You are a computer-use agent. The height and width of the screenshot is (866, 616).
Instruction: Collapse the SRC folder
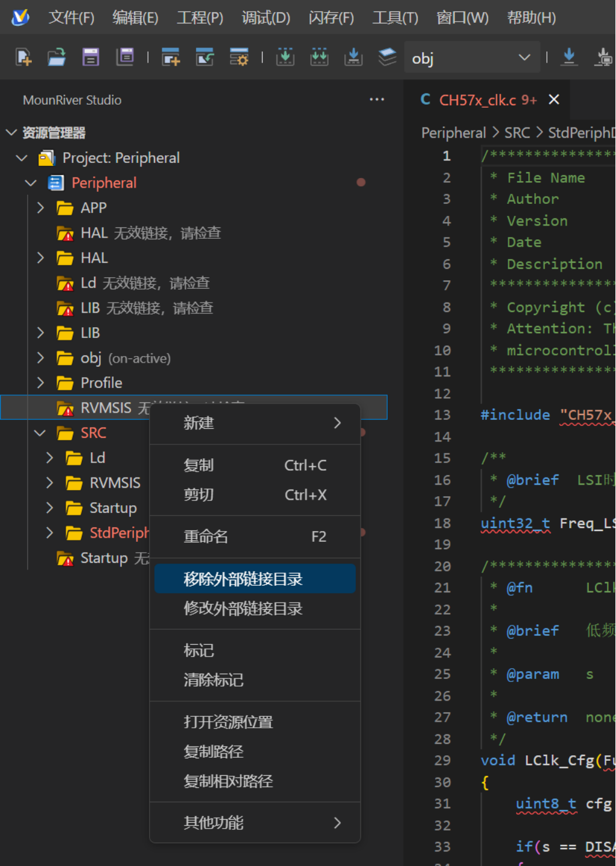point(40,433)
